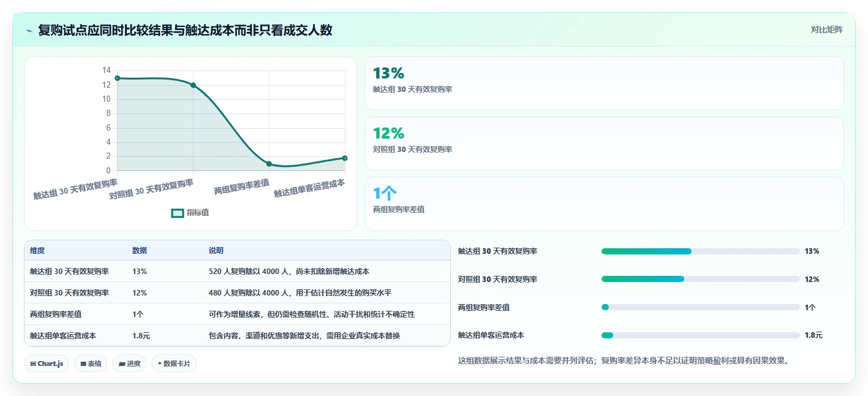
Task: Toggle the 指标值 legend swatch
Action: (x=178, y=213)
